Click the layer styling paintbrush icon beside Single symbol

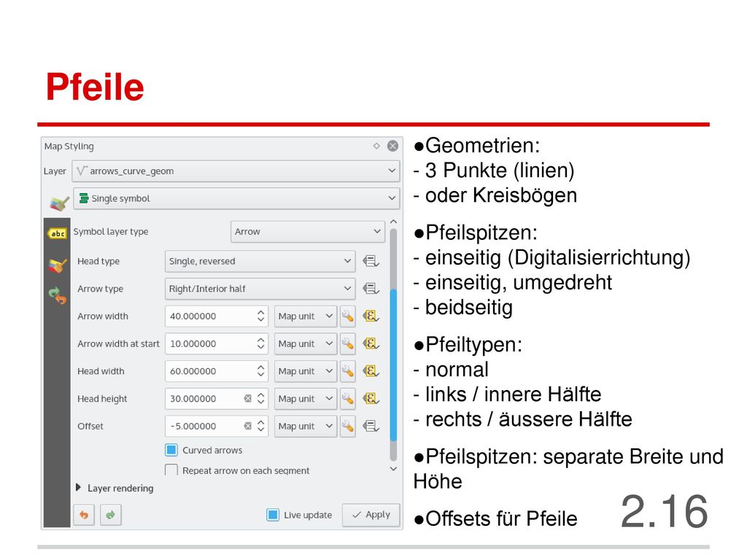60,203
